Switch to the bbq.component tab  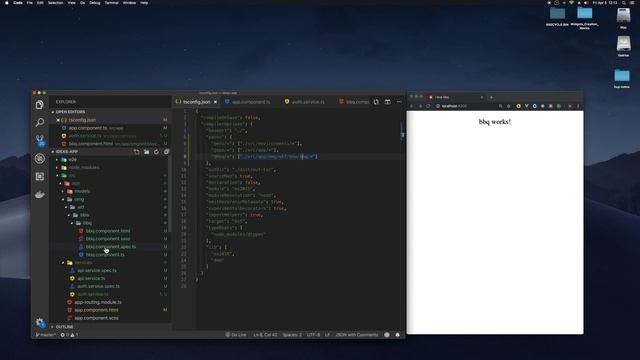[x=354, y=102]
